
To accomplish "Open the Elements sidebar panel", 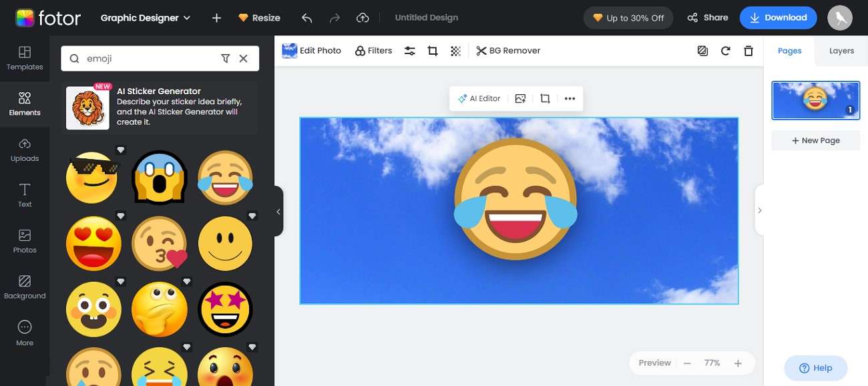I will click(x=25, y=104).
